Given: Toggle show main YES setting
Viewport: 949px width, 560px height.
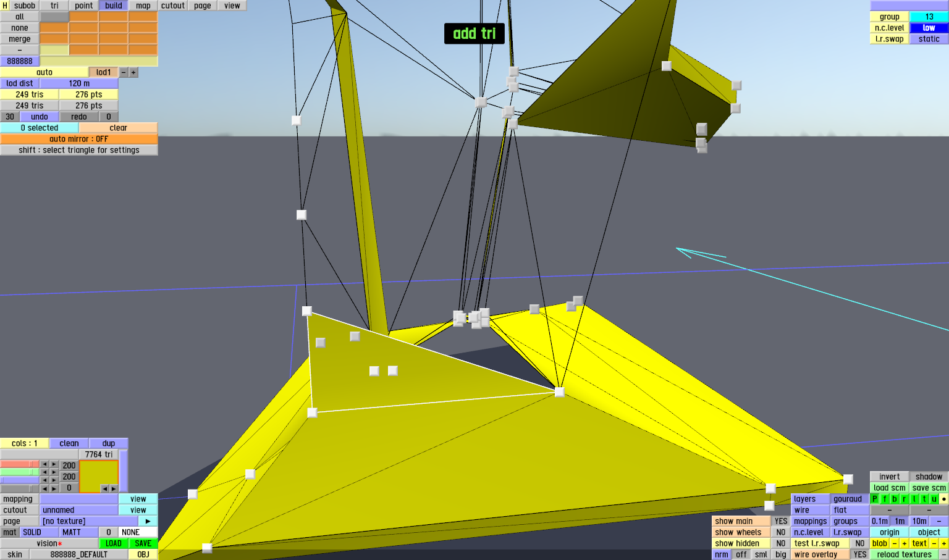Looking at the screenshot, I should [781, 521].
